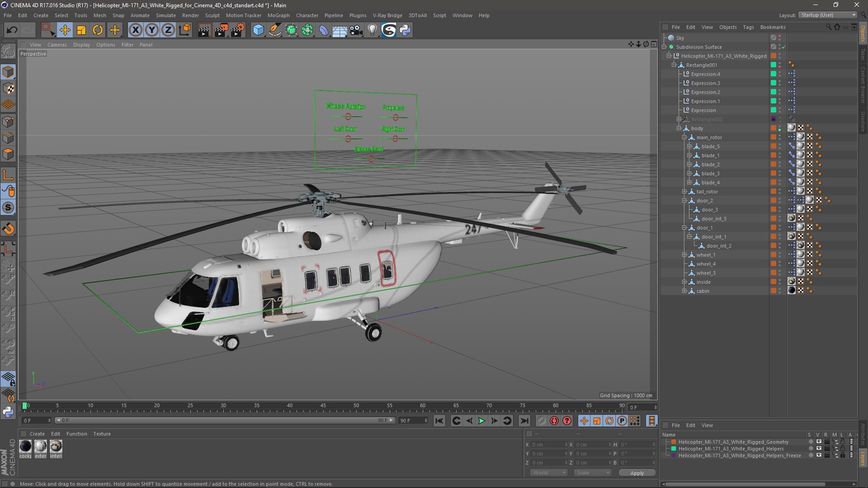Screen dimensions: 868x488
Task: Click the Apply coordinates button
Action: click(637, 473)
